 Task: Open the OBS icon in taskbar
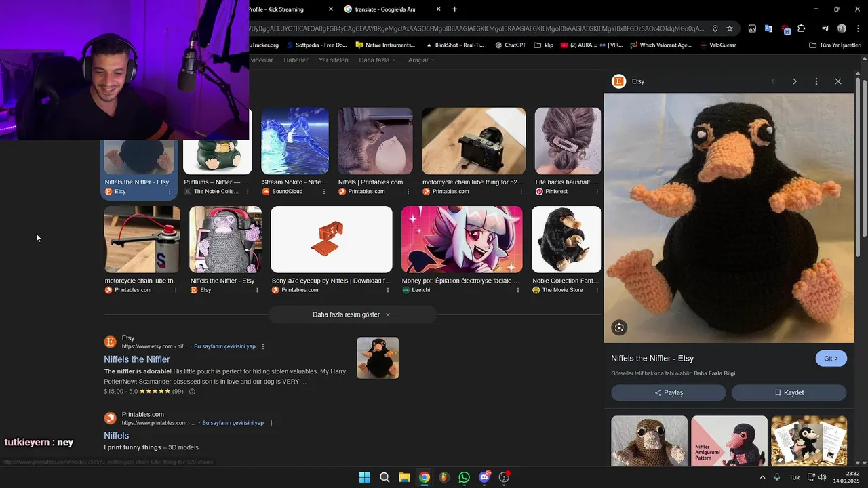(504, 477)
